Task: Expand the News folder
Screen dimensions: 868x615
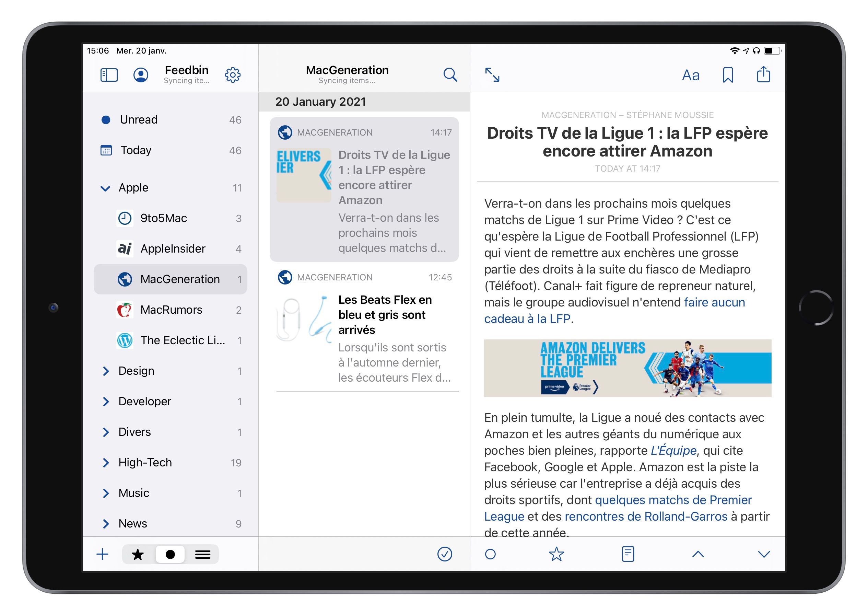Action: pos(106,523)
